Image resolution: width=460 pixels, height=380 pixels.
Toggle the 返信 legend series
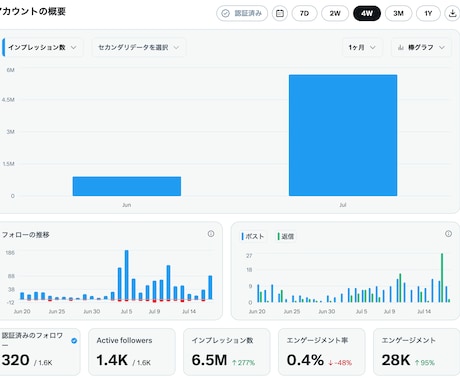(x=286, y=236)
